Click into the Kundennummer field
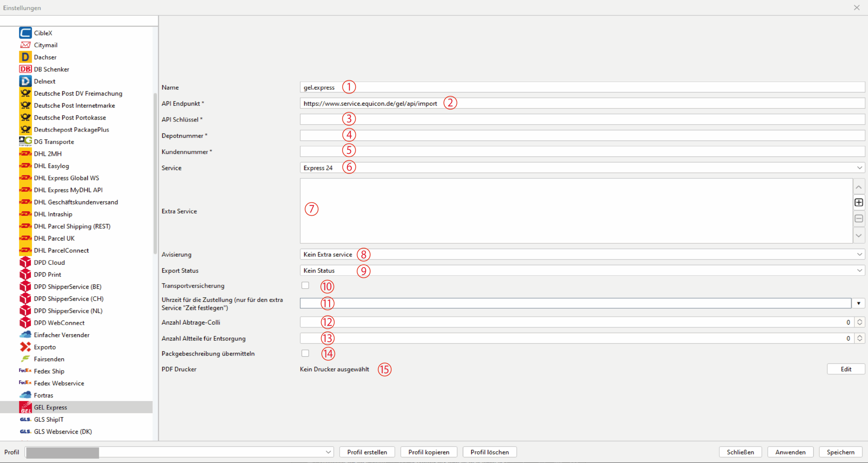Image resolution: width=868 pixels, height=463 pixels. point(582,152)
